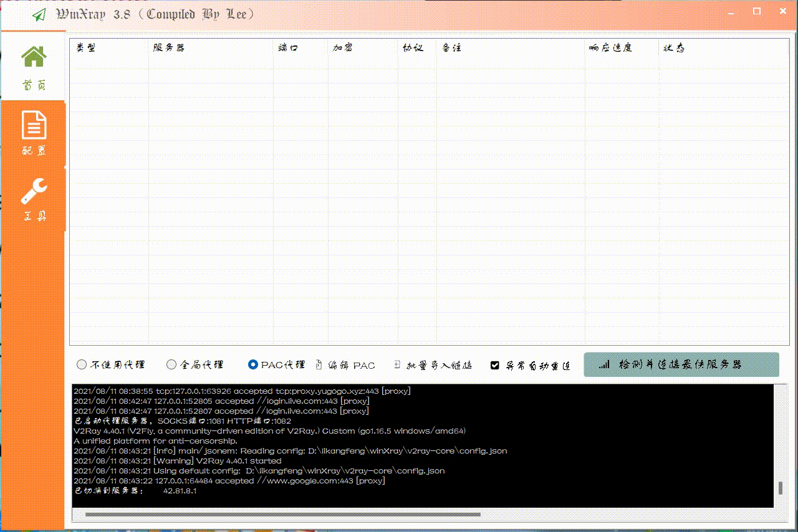Viewport: 798px width, 532px height.
Task: Click the 协议 column header
Action: tap(417, 48)
